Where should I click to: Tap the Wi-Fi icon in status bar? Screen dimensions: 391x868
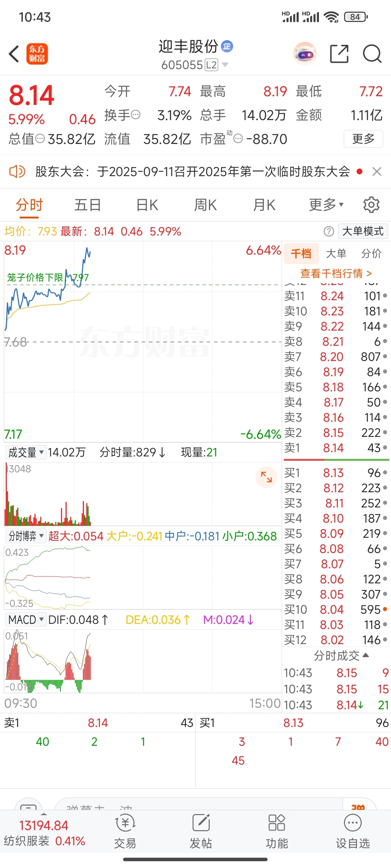(331, 17)
